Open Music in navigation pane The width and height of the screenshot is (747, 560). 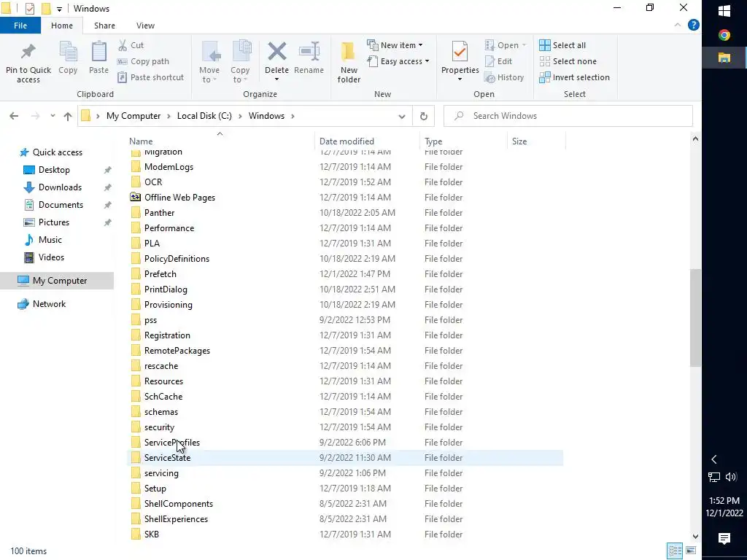pos(50,239)
